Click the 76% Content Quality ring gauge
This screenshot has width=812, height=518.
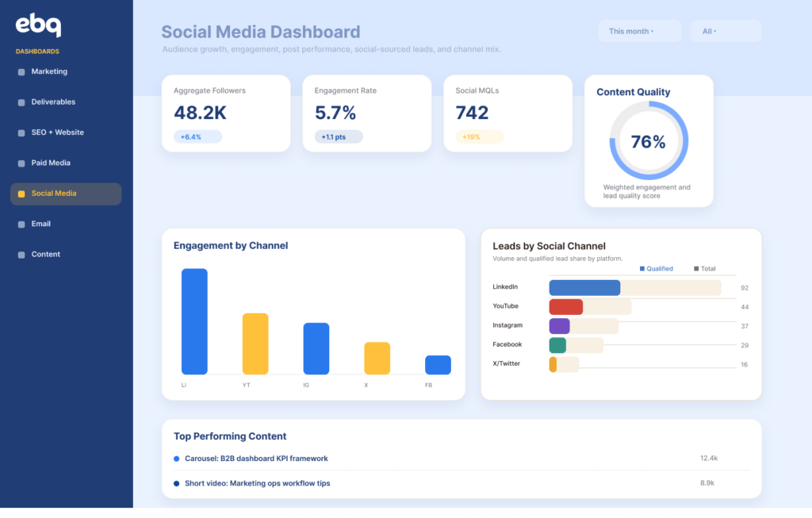[649, 141]
